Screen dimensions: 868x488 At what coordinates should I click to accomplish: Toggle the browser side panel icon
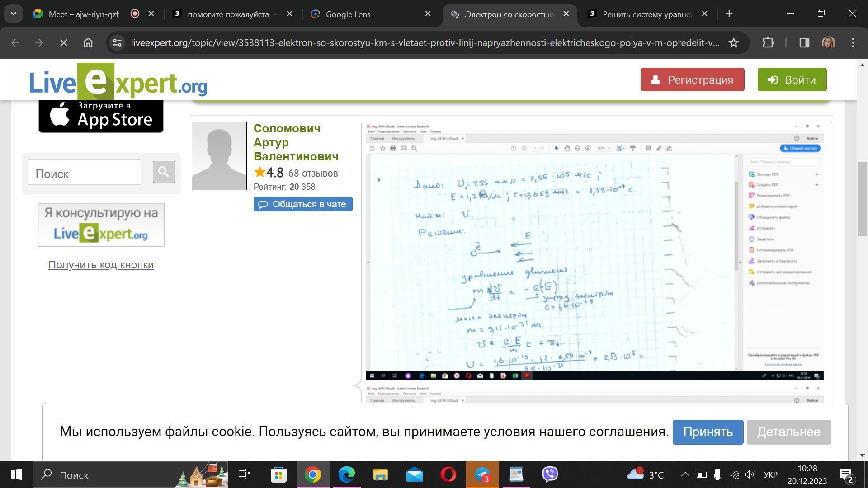[x=804, y=43]
